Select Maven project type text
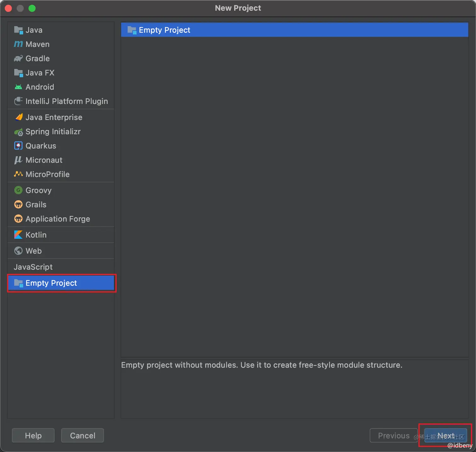 (x=37, y=44)
